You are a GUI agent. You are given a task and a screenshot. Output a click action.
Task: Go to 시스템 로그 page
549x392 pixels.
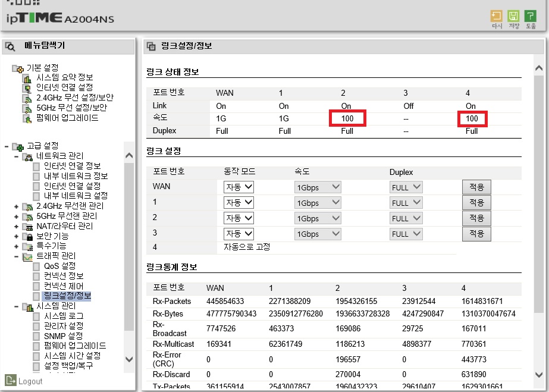point(64,316)
